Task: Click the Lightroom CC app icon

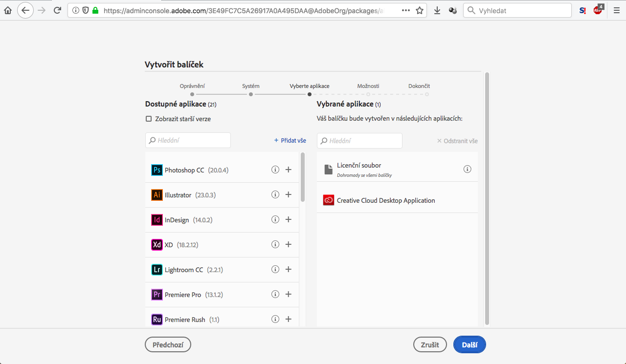Action: coord(157,270)
